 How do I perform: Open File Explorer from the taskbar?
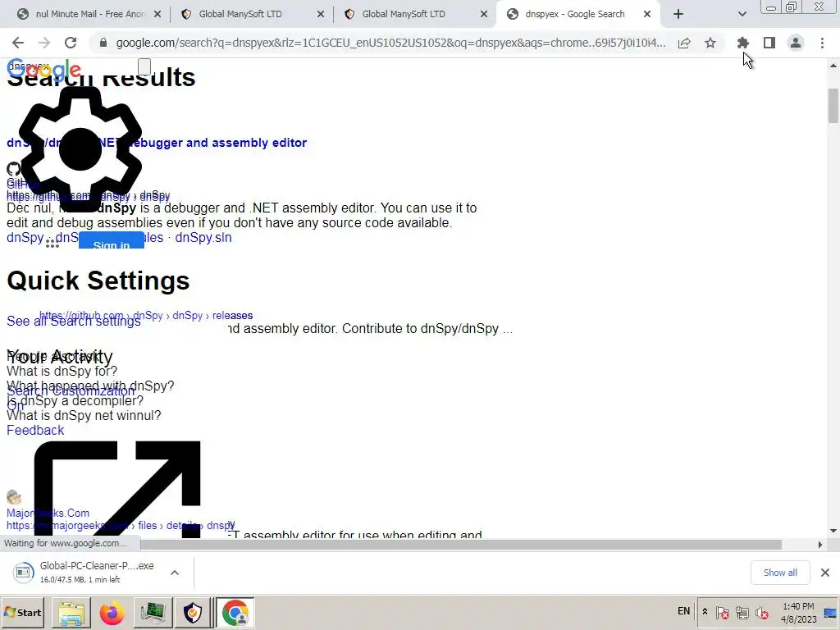click(71, 613)
